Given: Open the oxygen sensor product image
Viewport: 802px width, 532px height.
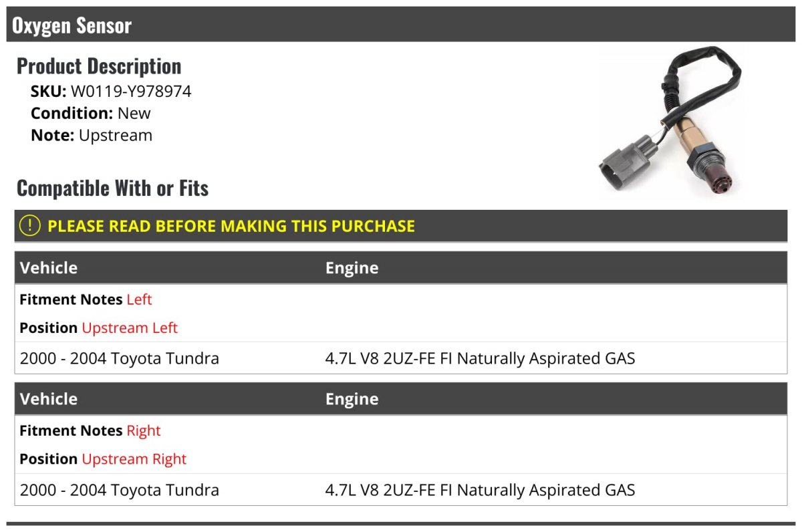Looking at the screenshot, I should point(669,122).
